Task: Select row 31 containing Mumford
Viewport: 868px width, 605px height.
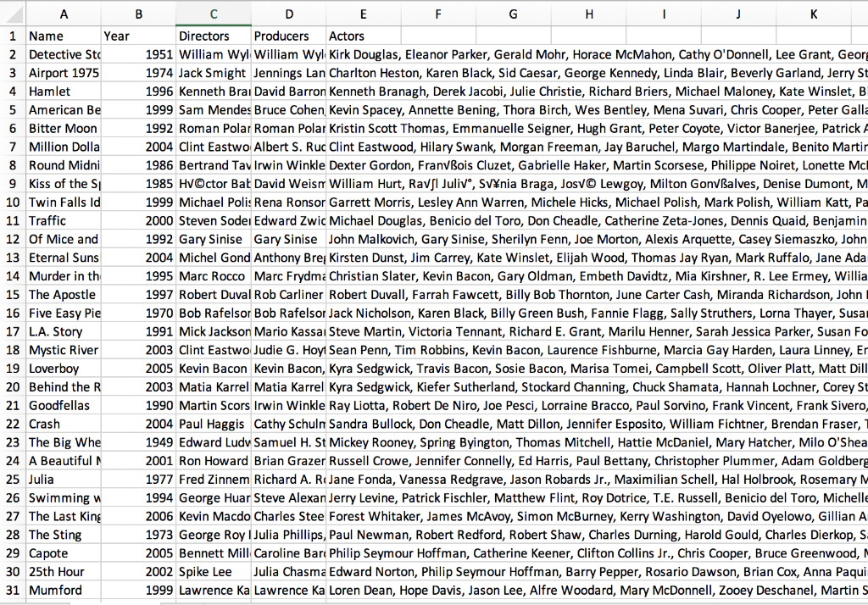Action: pyautogui.click(x=14, y=590)
